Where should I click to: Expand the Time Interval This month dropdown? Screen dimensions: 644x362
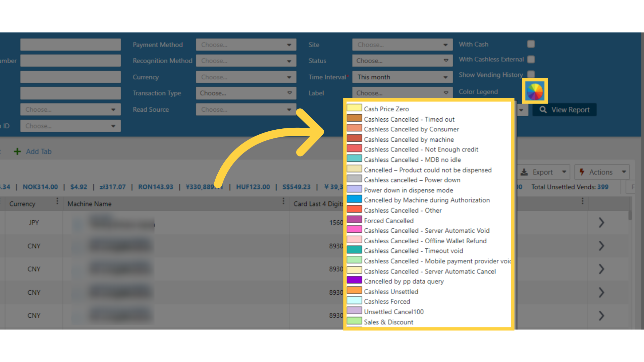pos(402,77)
